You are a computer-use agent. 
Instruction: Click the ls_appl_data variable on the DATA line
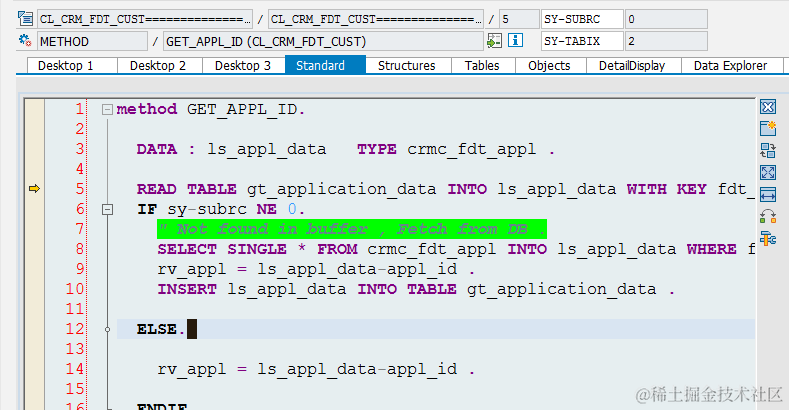pos(267,149)
